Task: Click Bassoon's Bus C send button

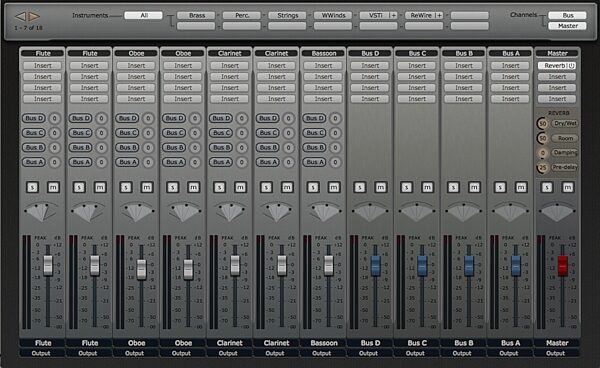Action: click(x=315, y=133)
